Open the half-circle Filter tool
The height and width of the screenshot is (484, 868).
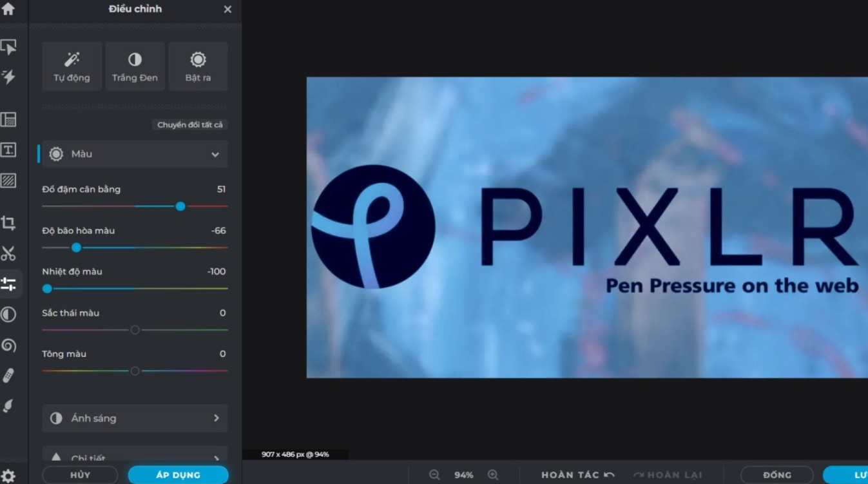coord(8,315)
